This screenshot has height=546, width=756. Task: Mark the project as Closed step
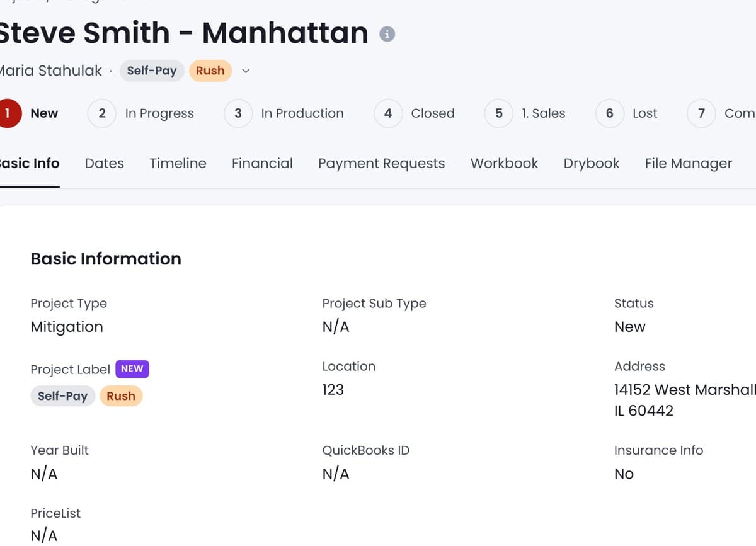pos(415,113)
